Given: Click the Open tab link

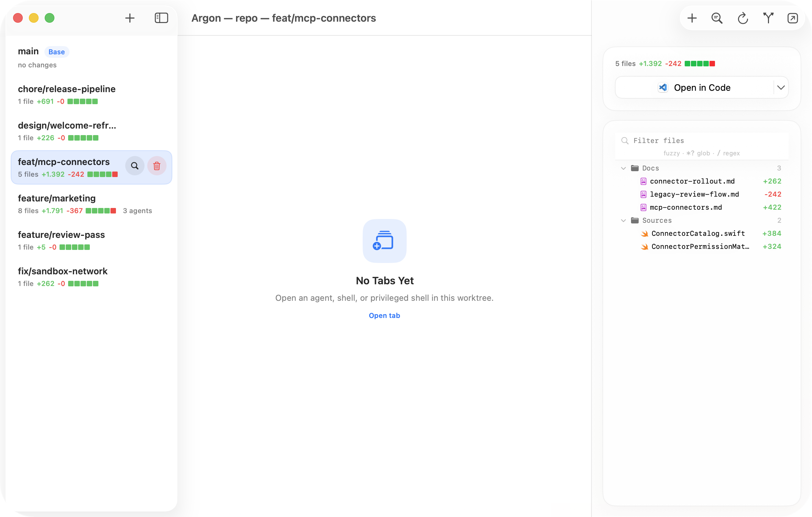Looking at the screenshot, I should pyautogui.click(x=384, y=315).
